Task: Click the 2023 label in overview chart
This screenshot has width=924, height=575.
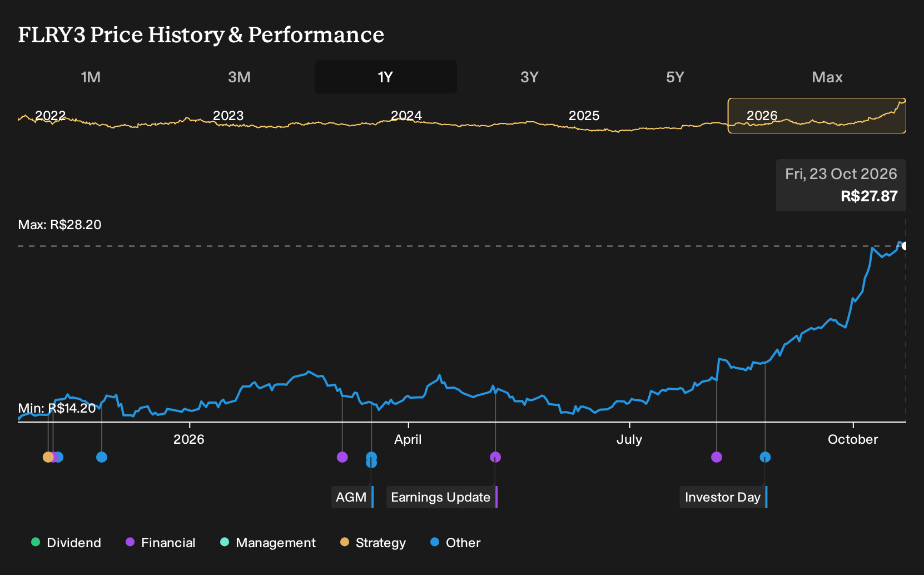Action: pos(228,116)
